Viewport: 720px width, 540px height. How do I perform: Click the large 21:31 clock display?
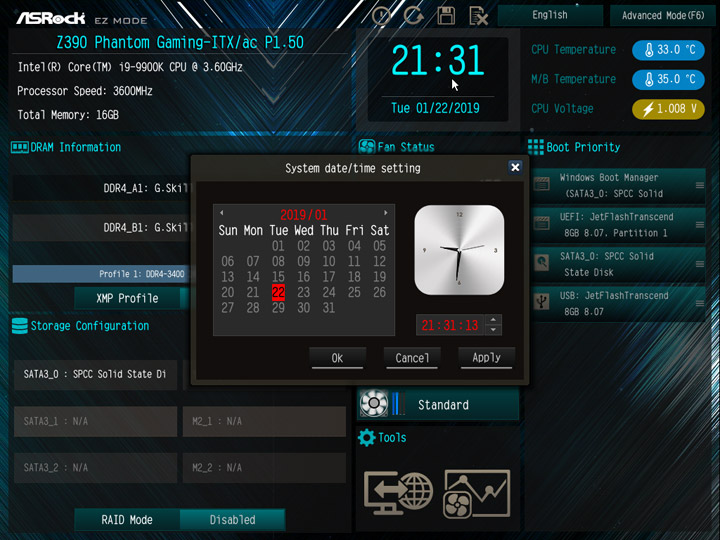(438, 60)
